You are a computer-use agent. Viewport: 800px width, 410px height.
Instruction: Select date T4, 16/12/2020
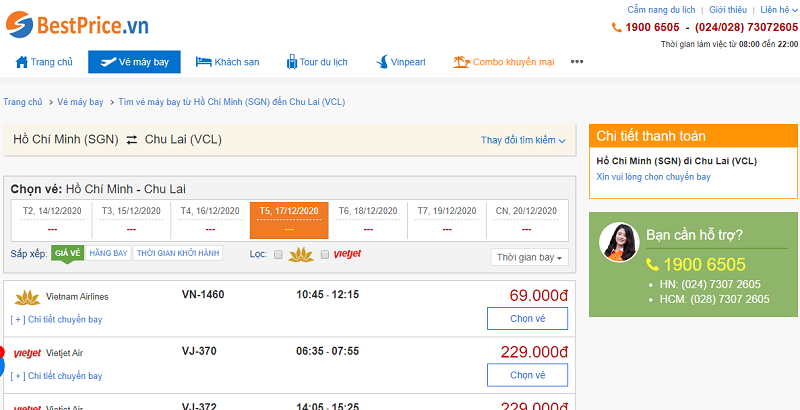pyautogui.click(x=210, y=220)
